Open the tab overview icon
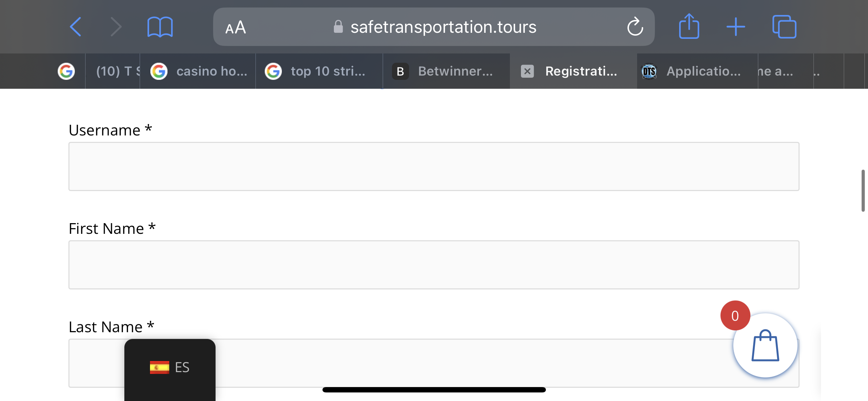 coord(784,27)
